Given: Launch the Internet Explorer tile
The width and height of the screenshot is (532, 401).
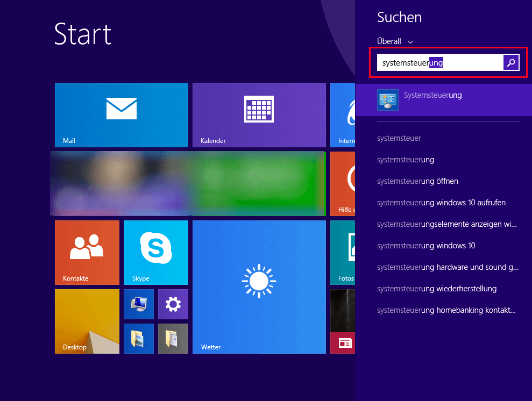Looking at the screenshot, I should 343,115.
